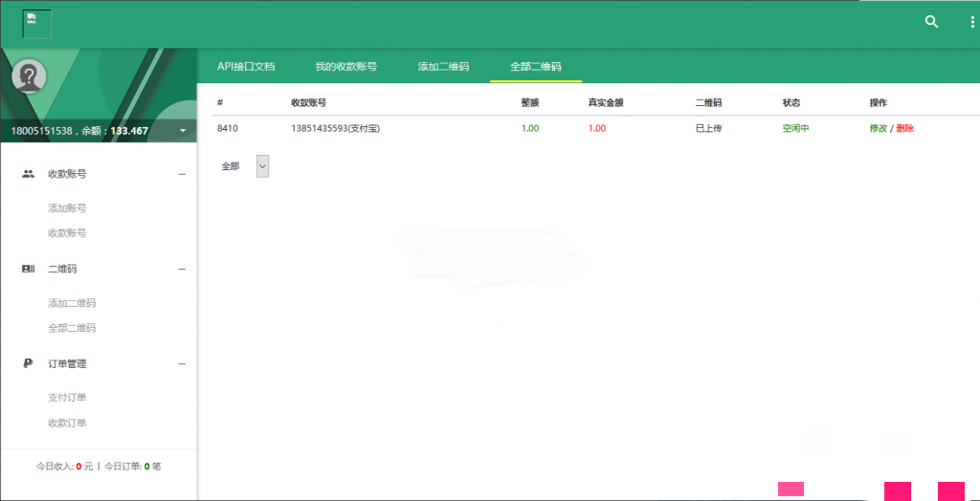Click the 收款账号 people icon
The width and height of the screenshot is (980, 501).
pos(28,174)
